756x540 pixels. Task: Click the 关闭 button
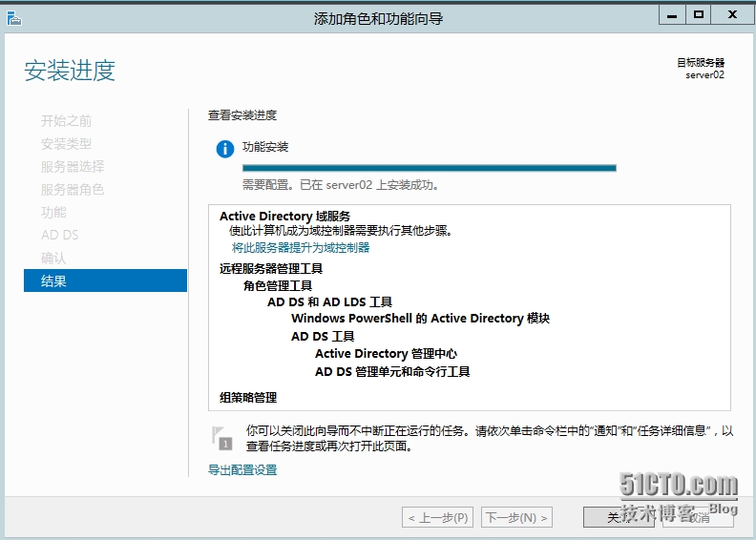619,517
